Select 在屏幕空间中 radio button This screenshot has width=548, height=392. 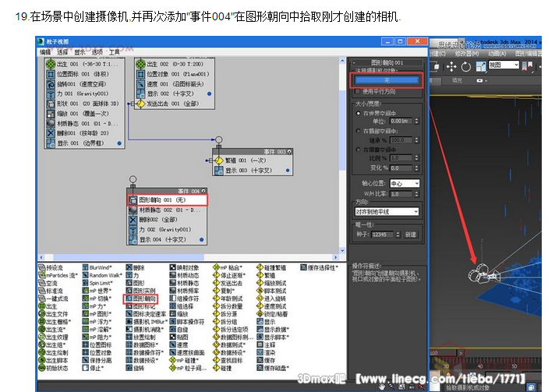pos(358,150)
